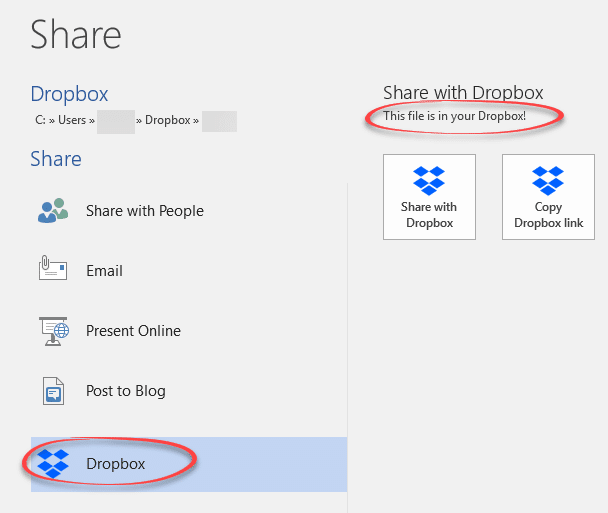This screenshot has width=608, height=513.
Task: Open the Post to Blog option
Action: point(125,391)
